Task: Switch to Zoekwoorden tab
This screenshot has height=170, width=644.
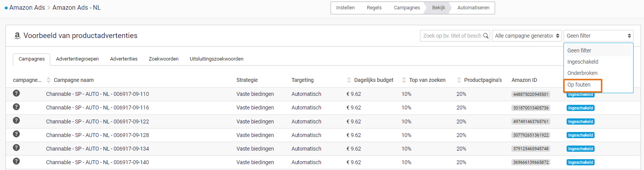Action: tap(164, 59)
